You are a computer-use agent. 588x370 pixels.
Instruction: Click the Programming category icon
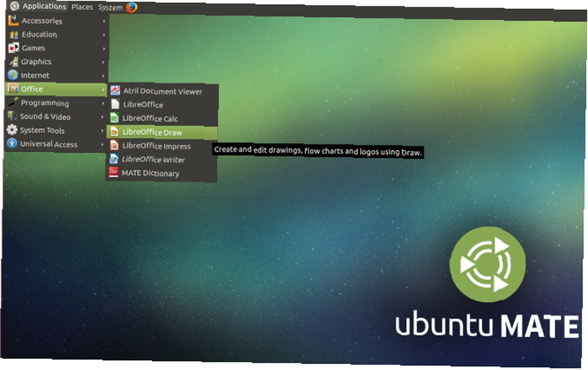coord(13,102)
